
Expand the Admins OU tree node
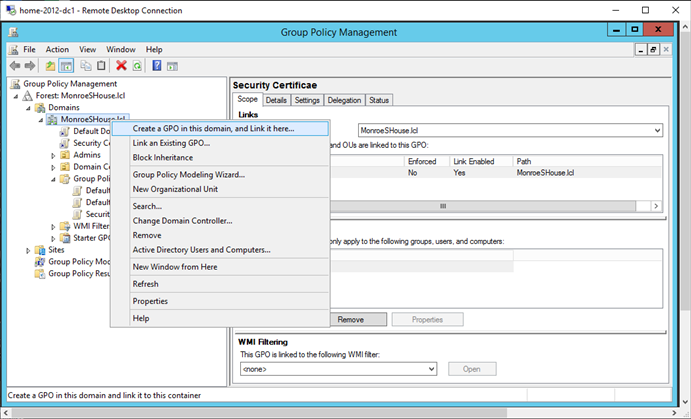click(x=53, y=155)
